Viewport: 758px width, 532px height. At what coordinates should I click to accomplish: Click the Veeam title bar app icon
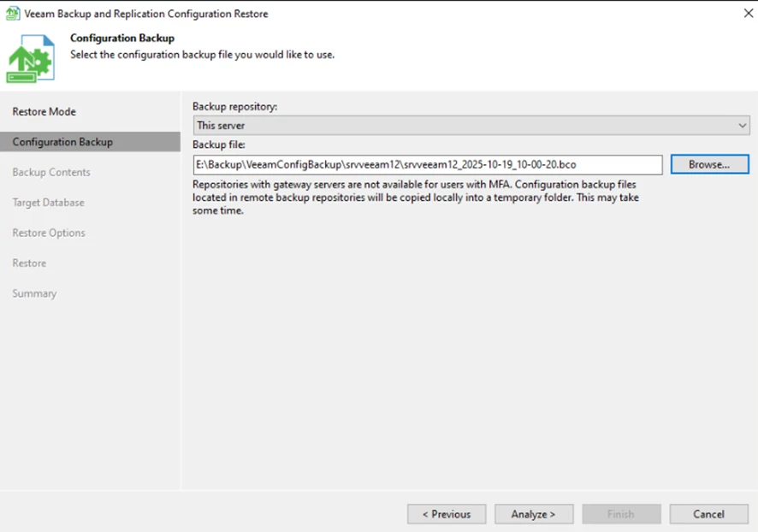13,14
